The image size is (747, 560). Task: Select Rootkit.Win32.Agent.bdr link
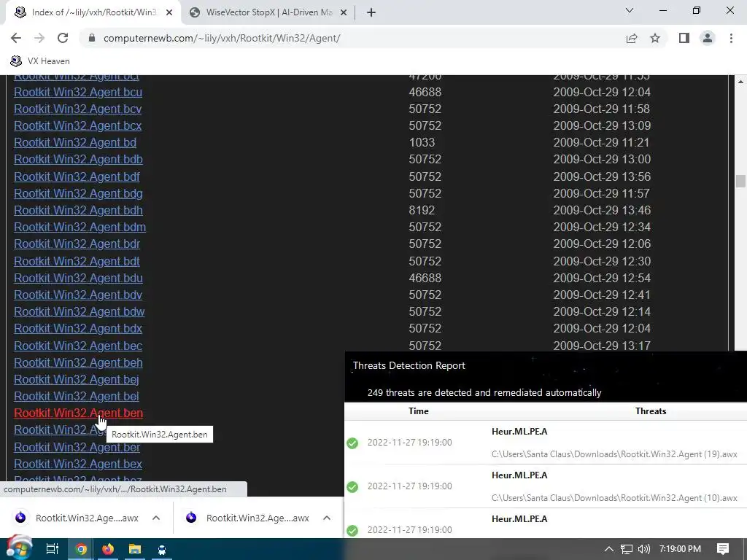[x=77, y=244]
